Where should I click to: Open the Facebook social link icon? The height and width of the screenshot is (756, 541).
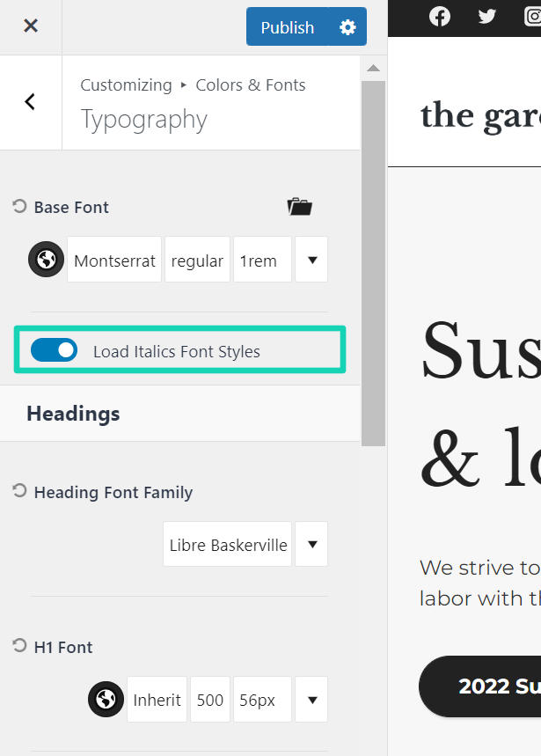[x=439, y=17]
